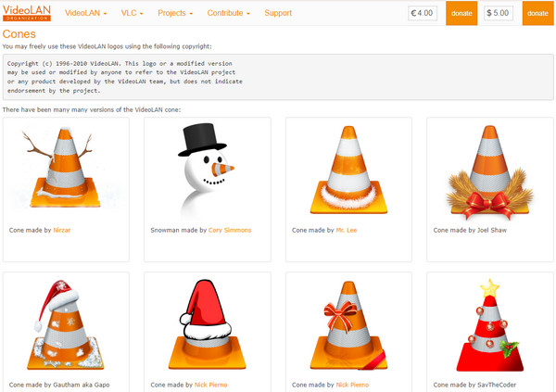
Task: Click the dollar amount donation field
Action: (498, 14)
